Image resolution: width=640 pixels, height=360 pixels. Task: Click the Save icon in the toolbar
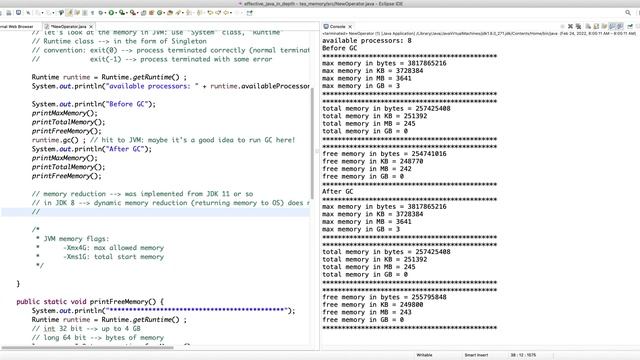(9, 13)
